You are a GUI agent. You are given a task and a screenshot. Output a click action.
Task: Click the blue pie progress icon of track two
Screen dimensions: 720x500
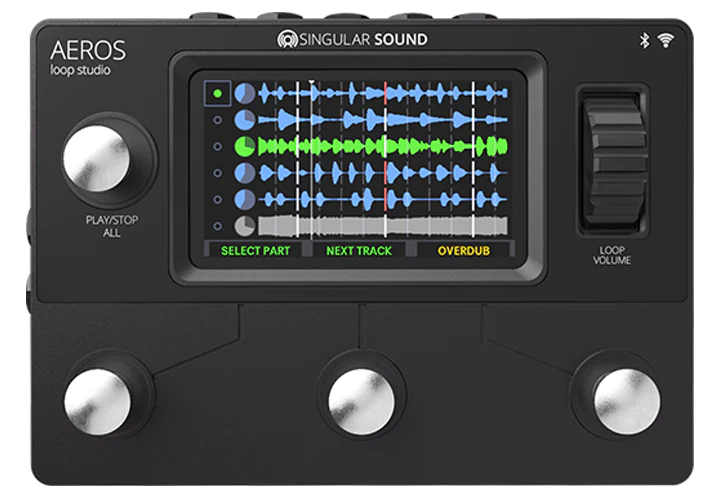245,120
